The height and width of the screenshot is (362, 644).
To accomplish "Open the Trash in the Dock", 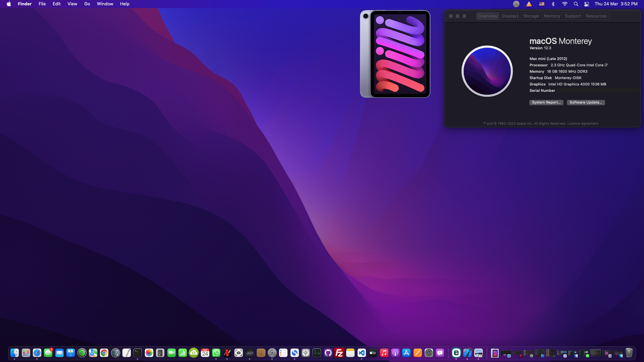I will [629, 353].
